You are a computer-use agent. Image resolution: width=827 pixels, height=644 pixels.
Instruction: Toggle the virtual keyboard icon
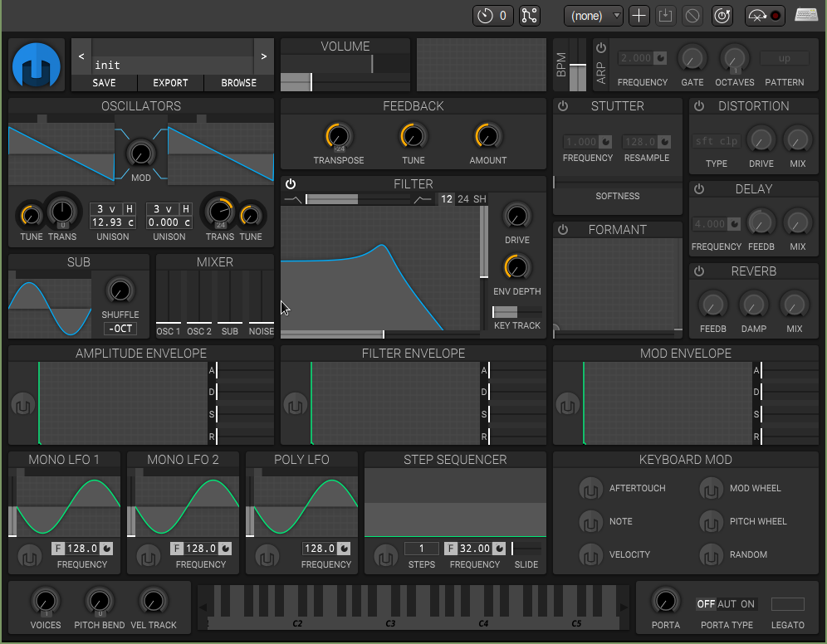(805, 16)
